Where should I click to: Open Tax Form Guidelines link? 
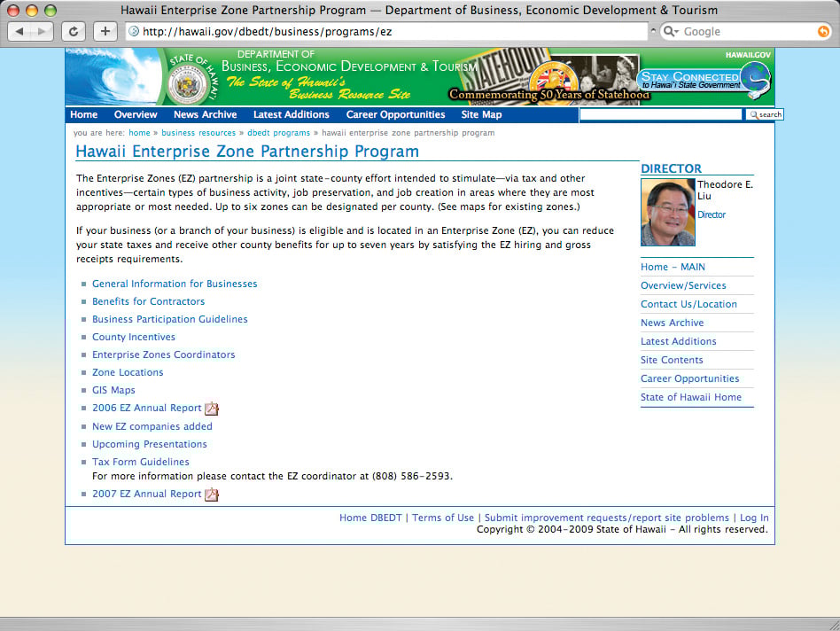tap(141, 462)
